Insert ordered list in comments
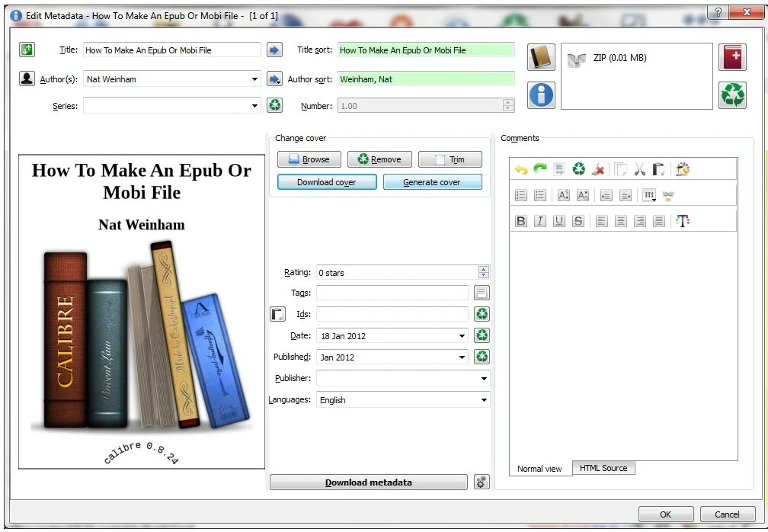Image resolution: width=768 pixels, height=532 pixels. tap(520, 195)
